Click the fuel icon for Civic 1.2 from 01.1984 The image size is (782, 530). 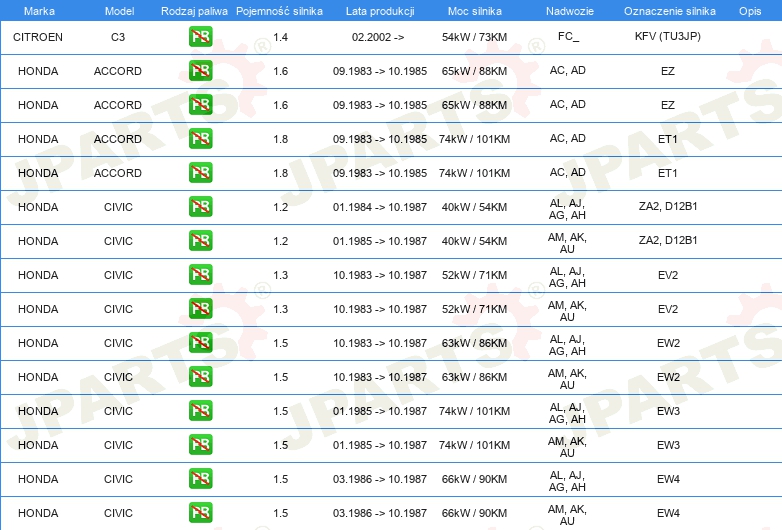click(200, 206)
